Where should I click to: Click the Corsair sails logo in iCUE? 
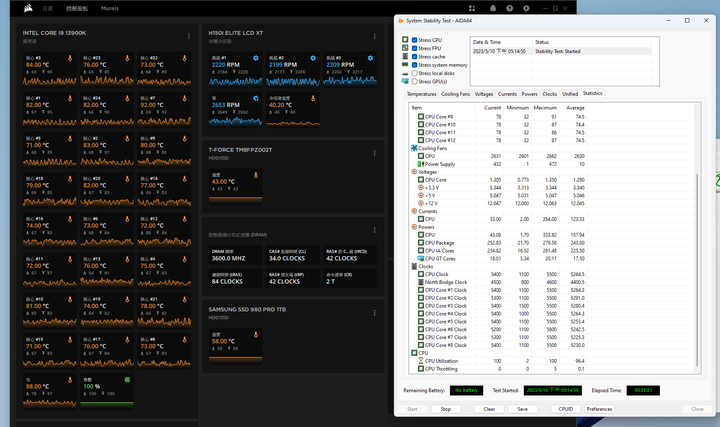click(x=28, y=8)
